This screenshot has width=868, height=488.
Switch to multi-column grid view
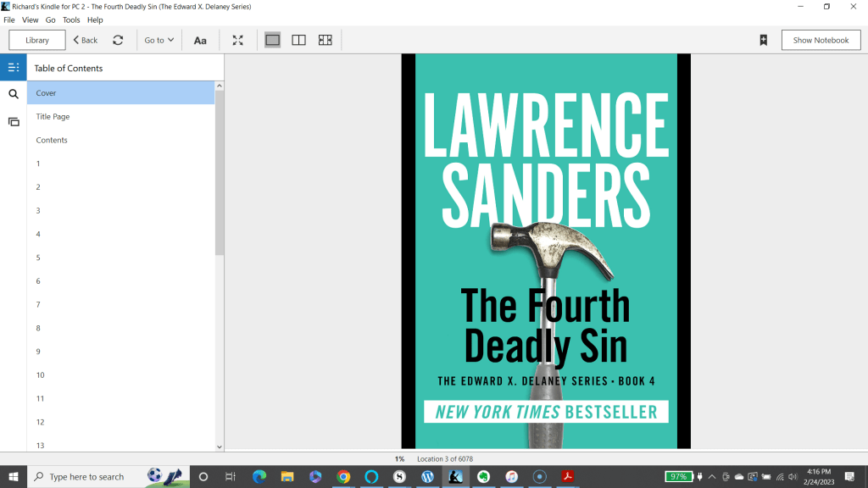click(325, 40)
